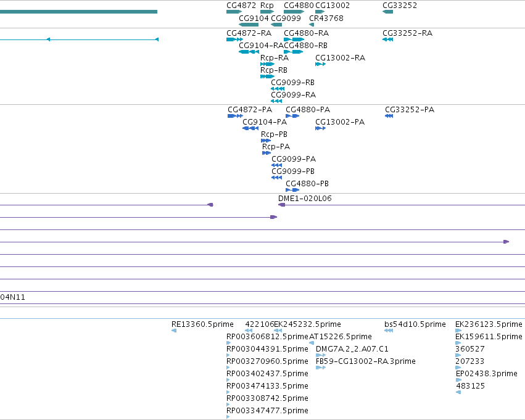The width and height of the screenshot is (525, 420).
Task: Click the gene label reading exactly CG4880
Action: (299, 6)
